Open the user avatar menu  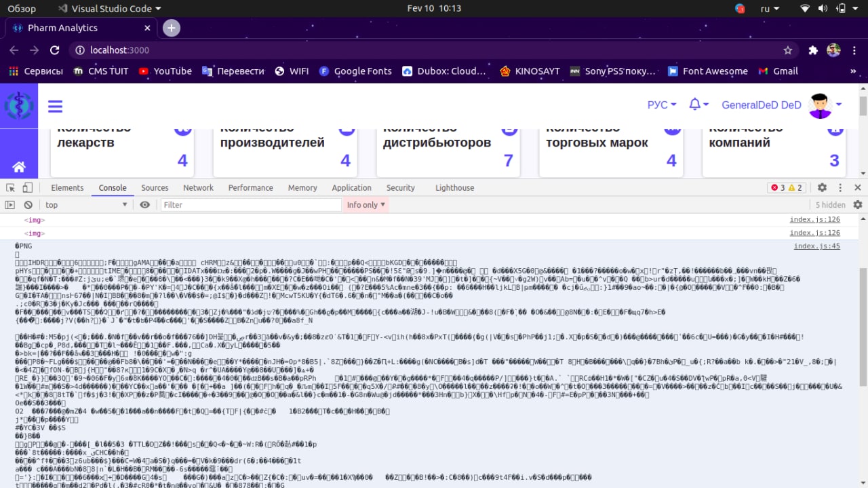(x=825, y=105)
